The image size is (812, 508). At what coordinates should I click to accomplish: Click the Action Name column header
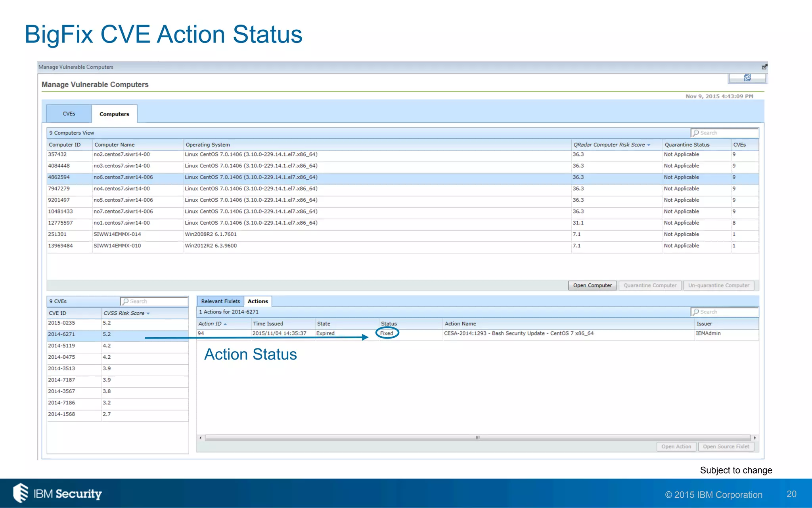[x=569, y=324]
